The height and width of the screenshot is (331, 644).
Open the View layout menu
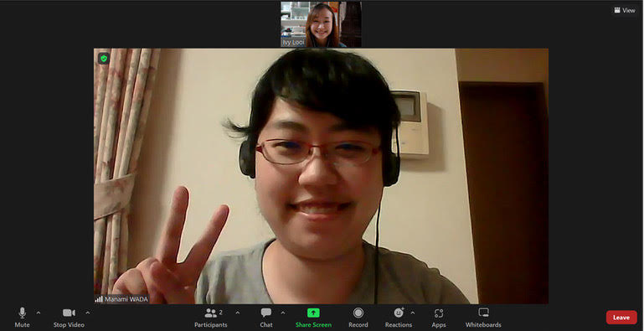coord(625,10)
